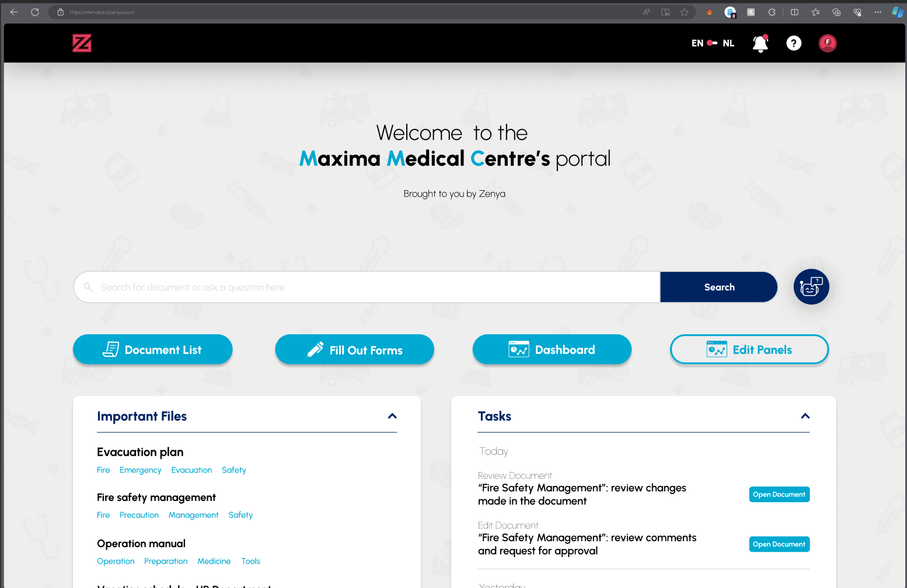Screen dimensions: 907x588
Task: Click Fire tag under Fire safety management
Action: point(103,515)
